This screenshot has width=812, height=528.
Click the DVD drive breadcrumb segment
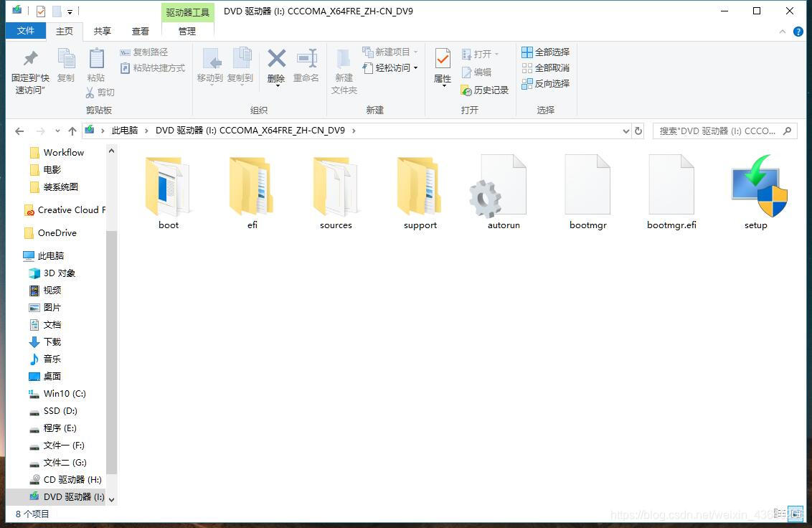pyautogui.click(x=250, y=131)
